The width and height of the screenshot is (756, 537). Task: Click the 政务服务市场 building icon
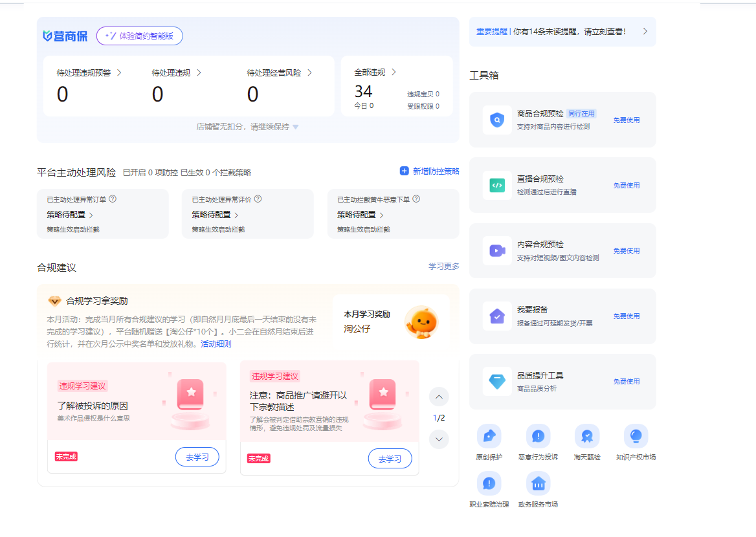pyautogui.click(x=538, y=483)
